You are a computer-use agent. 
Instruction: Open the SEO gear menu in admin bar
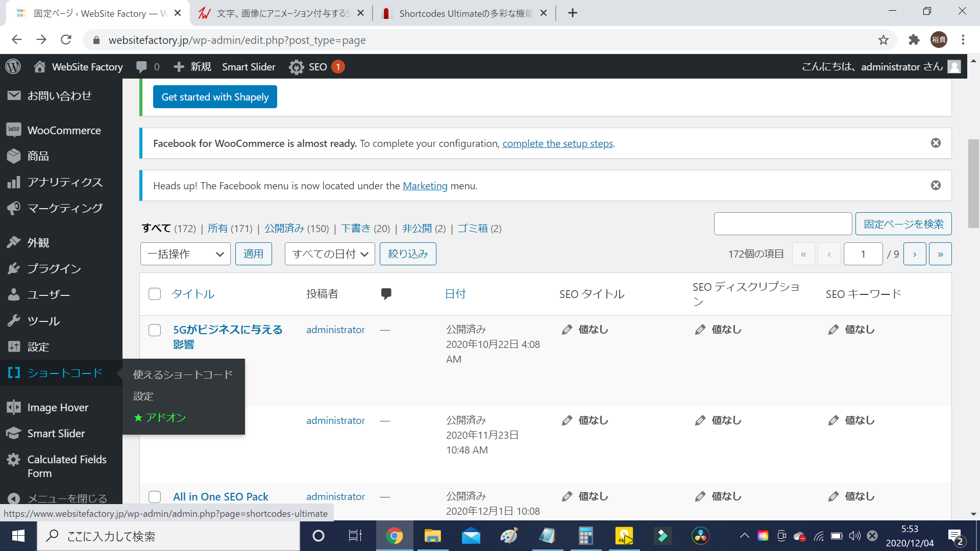[316, 67]
